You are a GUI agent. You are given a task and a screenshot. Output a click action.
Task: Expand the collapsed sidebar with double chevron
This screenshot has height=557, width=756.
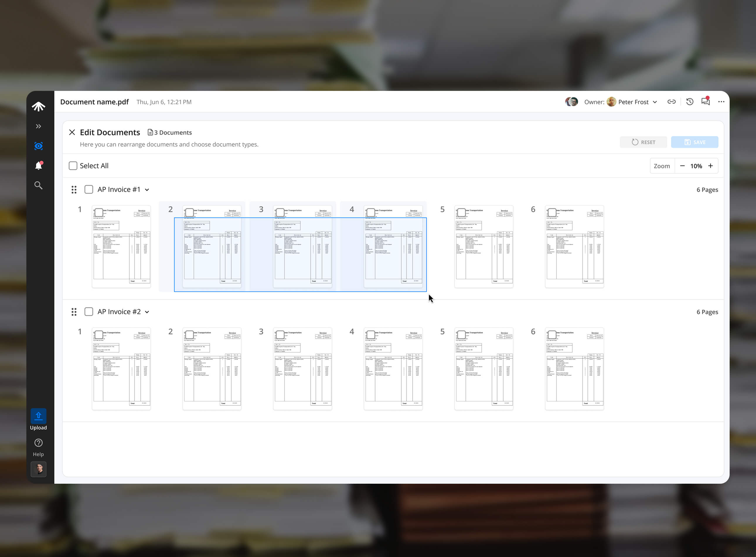tap(38, 126)
